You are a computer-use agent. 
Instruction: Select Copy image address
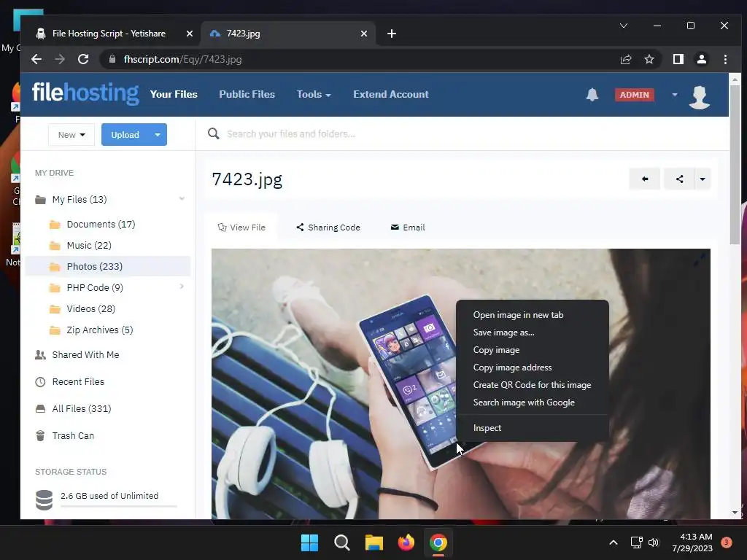512,367
